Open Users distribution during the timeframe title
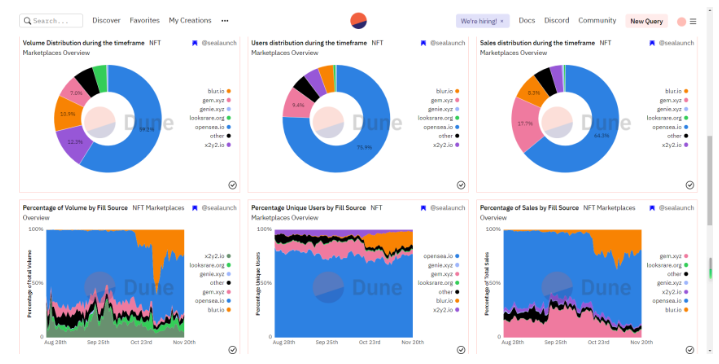 click(309, 43)
